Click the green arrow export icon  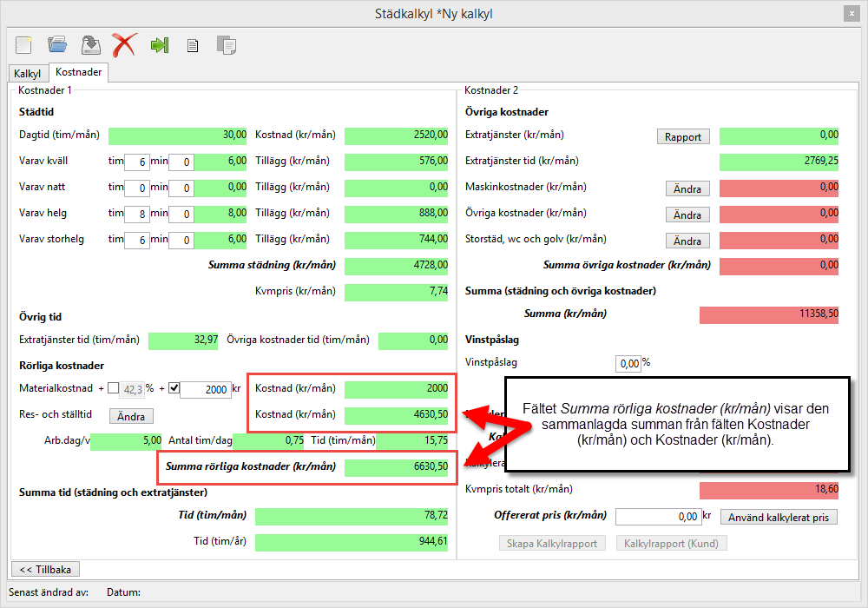pos(159,44)
